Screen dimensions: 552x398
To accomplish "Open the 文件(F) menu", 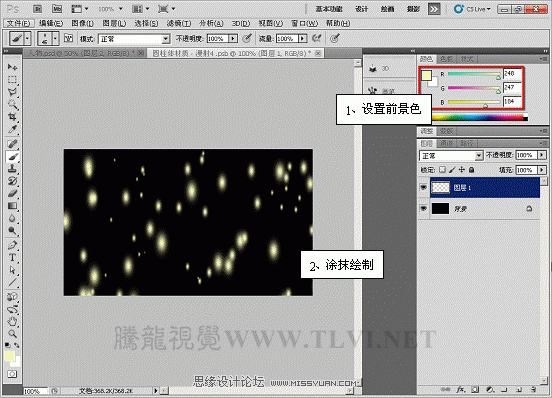I will tap(19, 23).
